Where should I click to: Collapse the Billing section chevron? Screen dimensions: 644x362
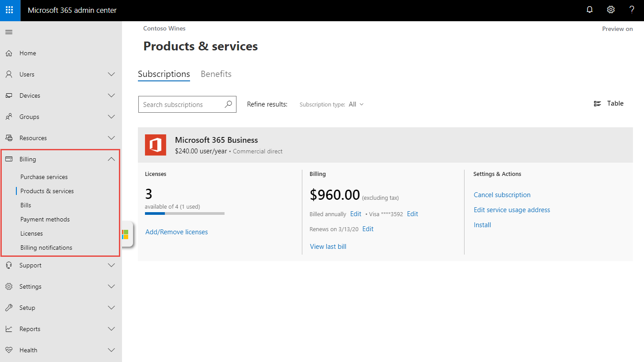click(111, 159)
